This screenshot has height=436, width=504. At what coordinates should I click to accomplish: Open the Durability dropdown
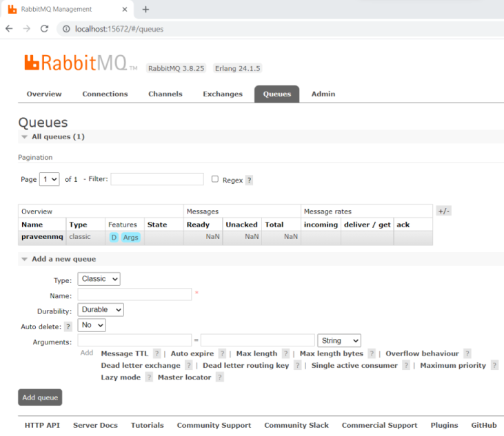101,310
